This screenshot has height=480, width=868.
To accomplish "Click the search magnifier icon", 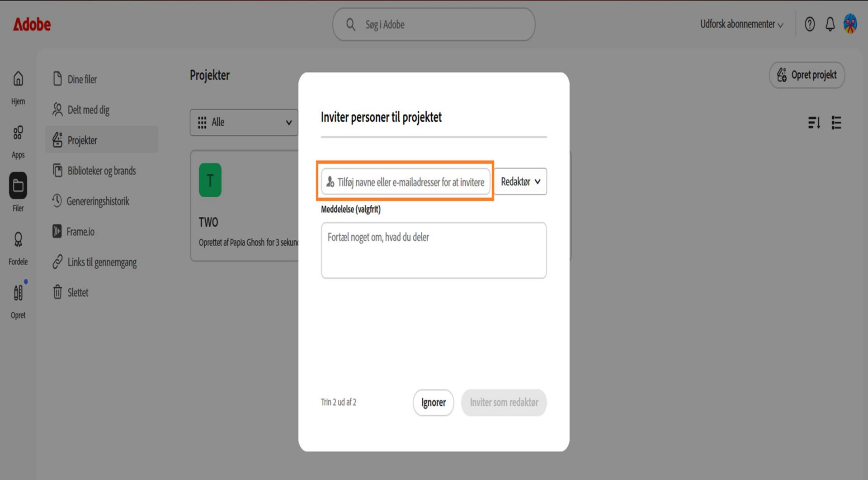I will coord(351,24).
